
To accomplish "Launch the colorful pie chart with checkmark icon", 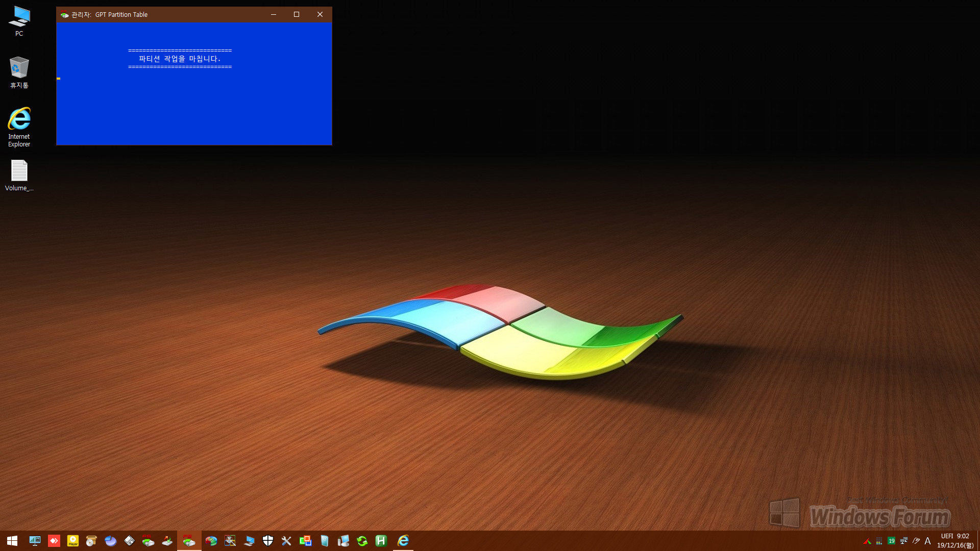I will tap(211, 541).
